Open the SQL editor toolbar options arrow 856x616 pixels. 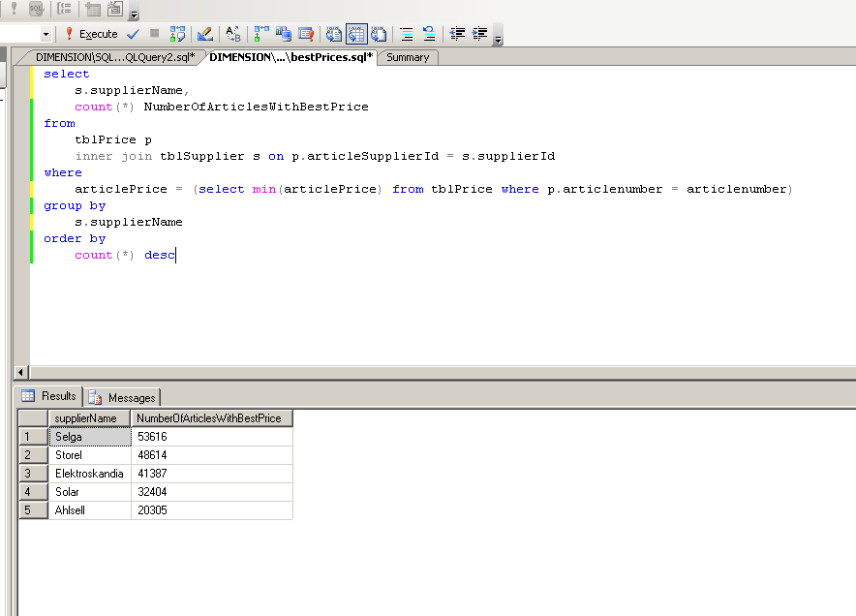point(498,36)
